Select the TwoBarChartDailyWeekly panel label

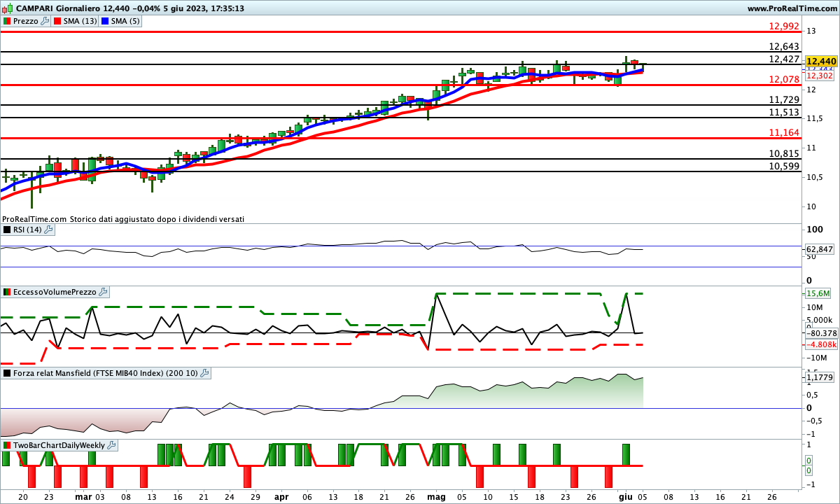(x=59, y=445)
